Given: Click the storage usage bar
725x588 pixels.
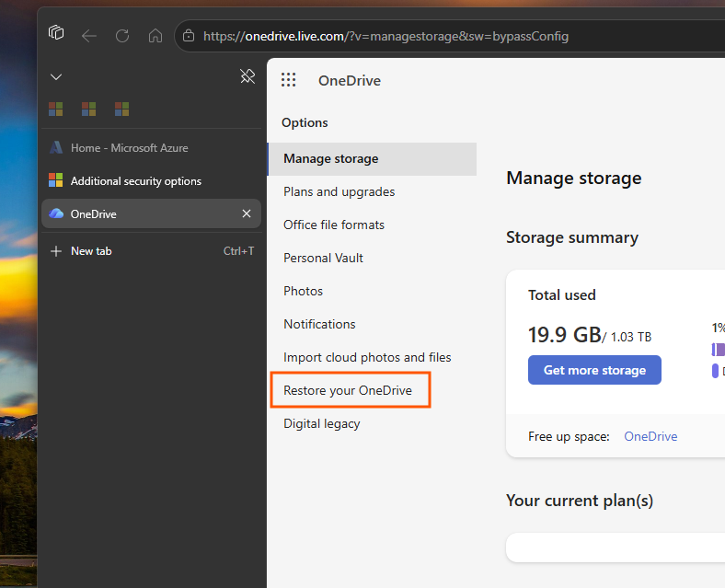Looking at the screenshot, I should click(718, 350).
